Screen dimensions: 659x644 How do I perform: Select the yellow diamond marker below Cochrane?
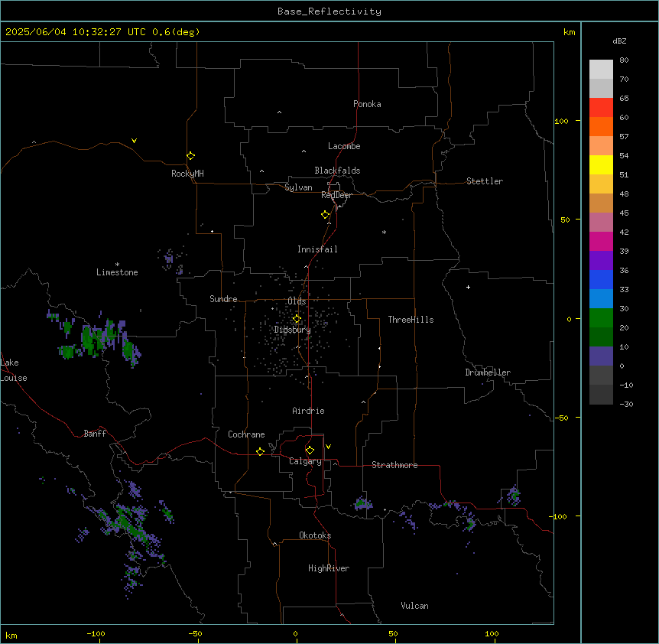point(260,451)
